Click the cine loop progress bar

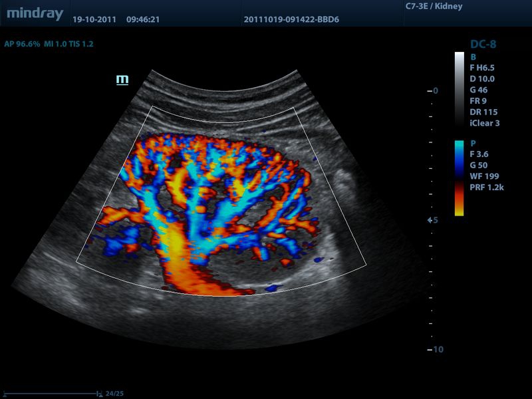[x=51, y=394]
